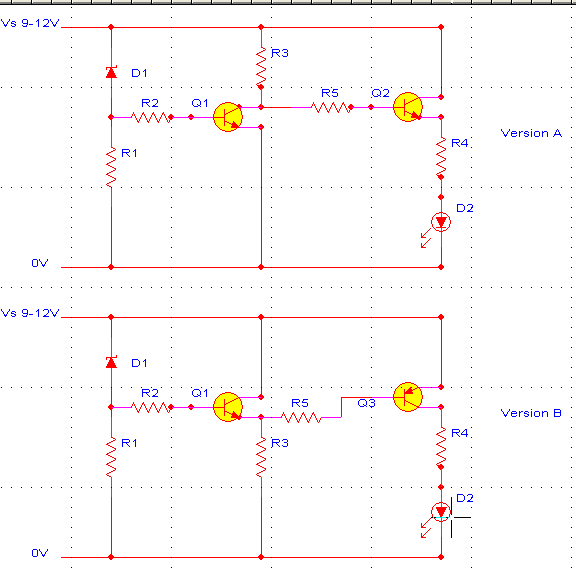Click the 'Version A' text label

[531, 133]
